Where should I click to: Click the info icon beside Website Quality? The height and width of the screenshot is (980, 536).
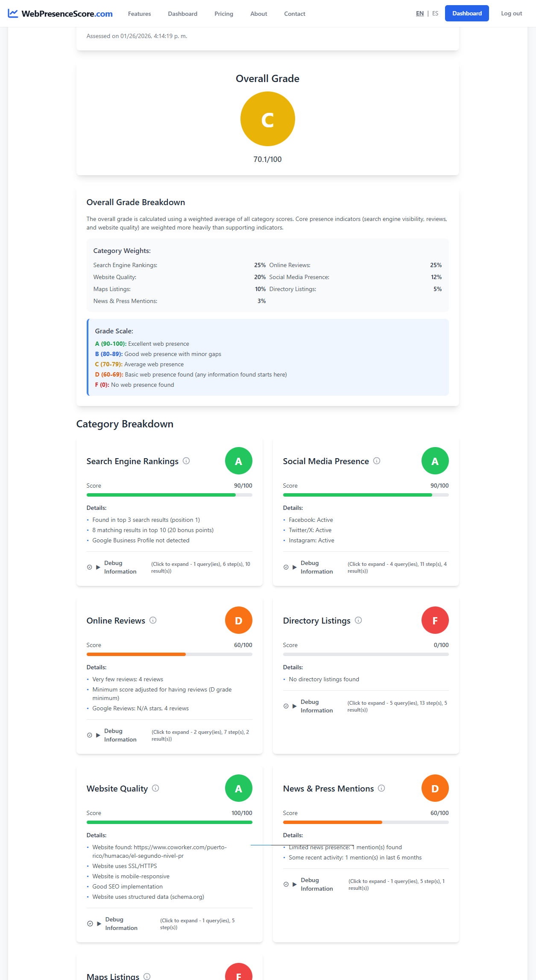click(155, 789)
